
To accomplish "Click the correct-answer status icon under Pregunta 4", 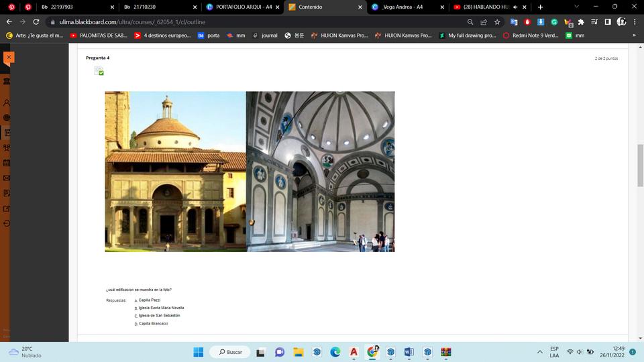I will coord(99,71).
